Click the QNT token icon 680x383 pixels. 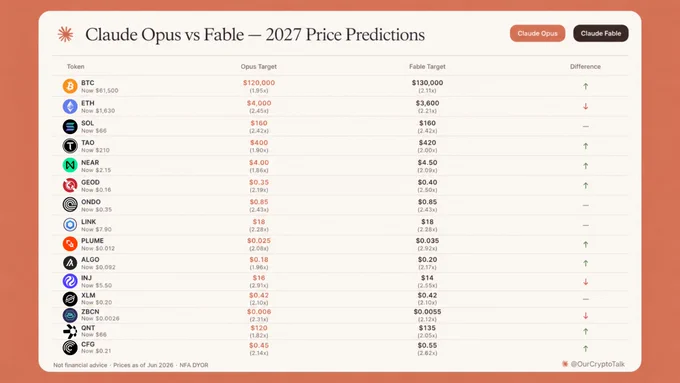tap(70, 331)
